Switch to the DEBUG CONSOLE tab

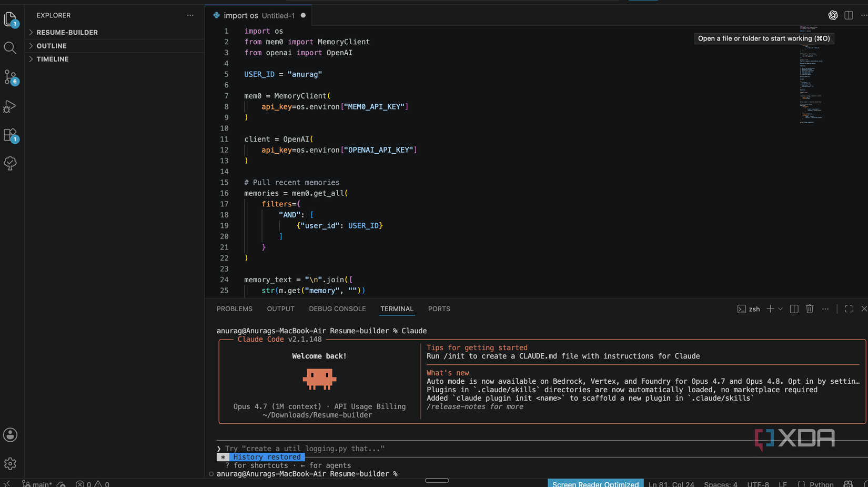[x=337, y=309]
